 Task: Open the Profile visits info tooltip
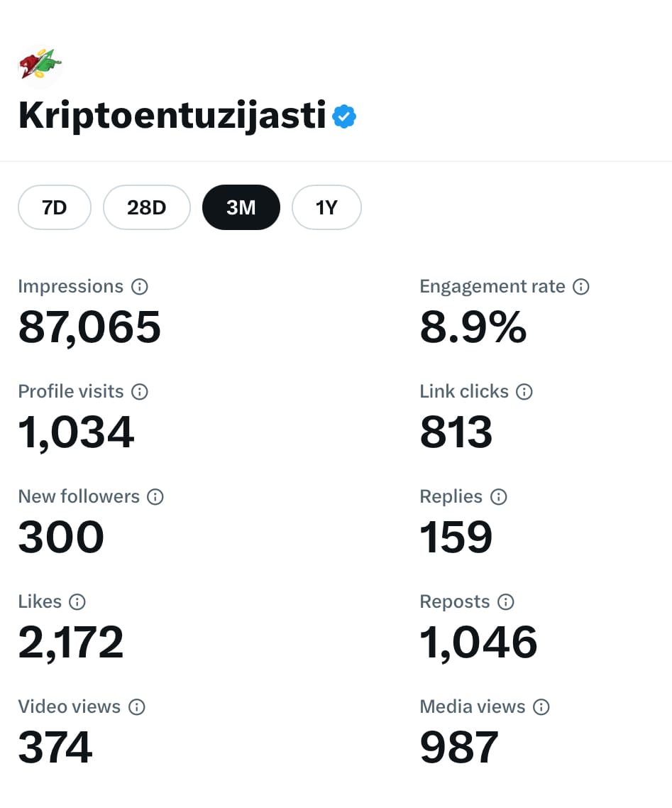pos(140,391)
